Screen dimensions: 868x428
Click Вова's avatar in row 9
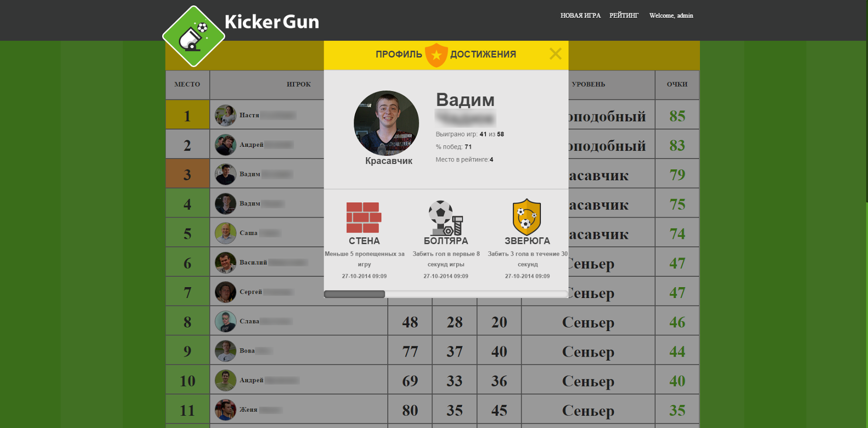pyautogui.click(x=226, y=351)
